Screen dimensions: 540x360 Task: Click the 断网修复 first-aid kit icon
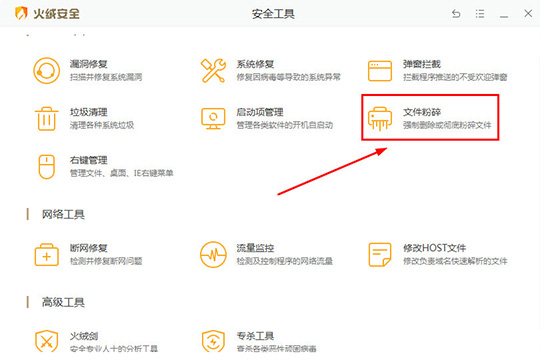coord(46,255)
